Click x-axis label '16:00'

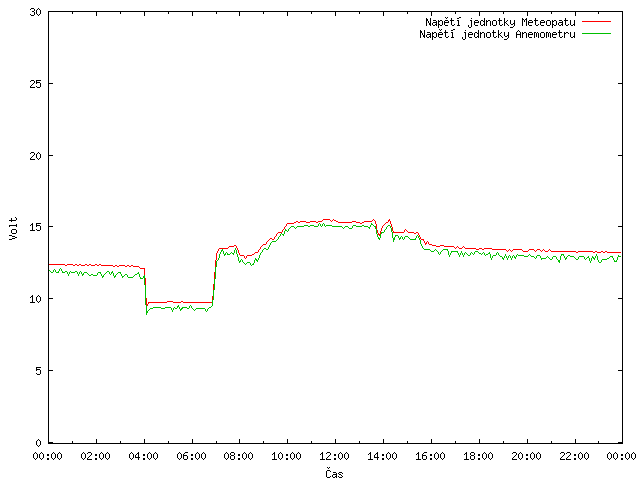tap(431, 456)
